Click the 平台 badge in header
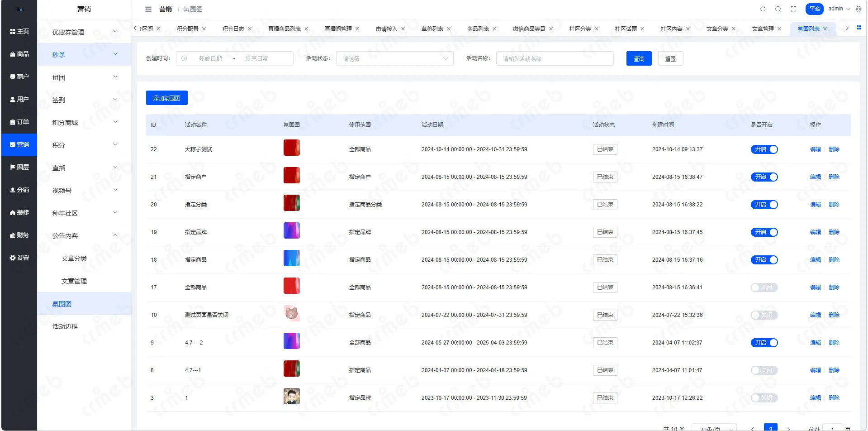 [815, 9]
